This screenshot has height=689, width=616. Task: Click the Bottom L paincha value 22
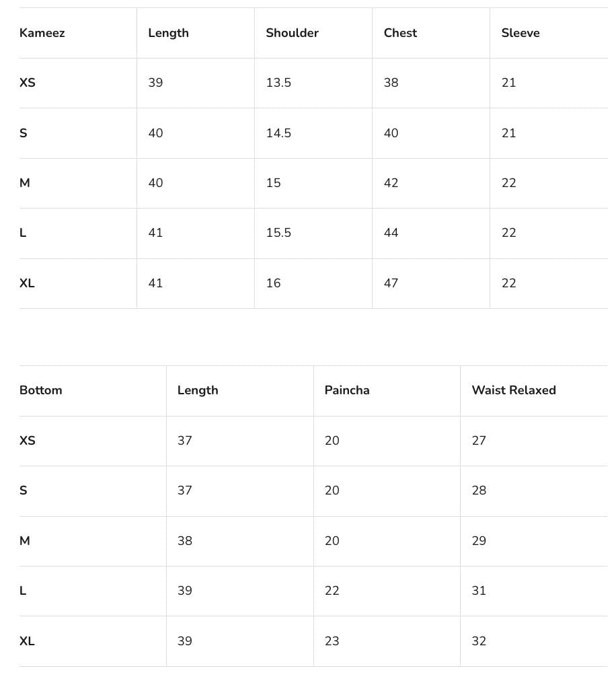tap(332, 591)
